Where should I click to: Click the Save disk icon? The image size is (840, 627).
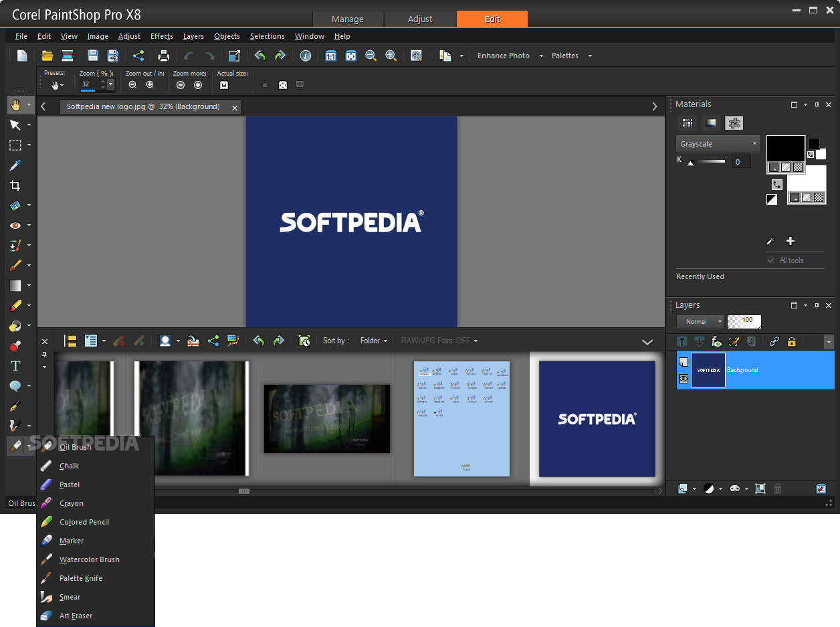[x=93, y=56]
